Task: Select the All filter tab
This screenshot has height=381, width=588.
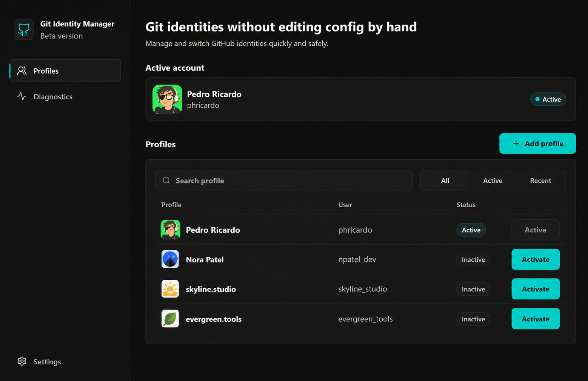Action: [x=445, y=180]
